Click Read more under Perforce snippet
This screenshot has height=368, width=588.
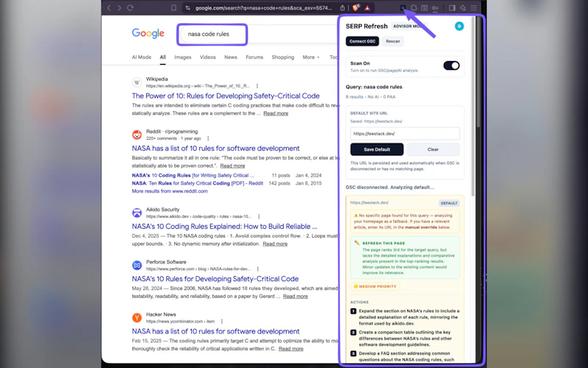(x=295, y=297)
